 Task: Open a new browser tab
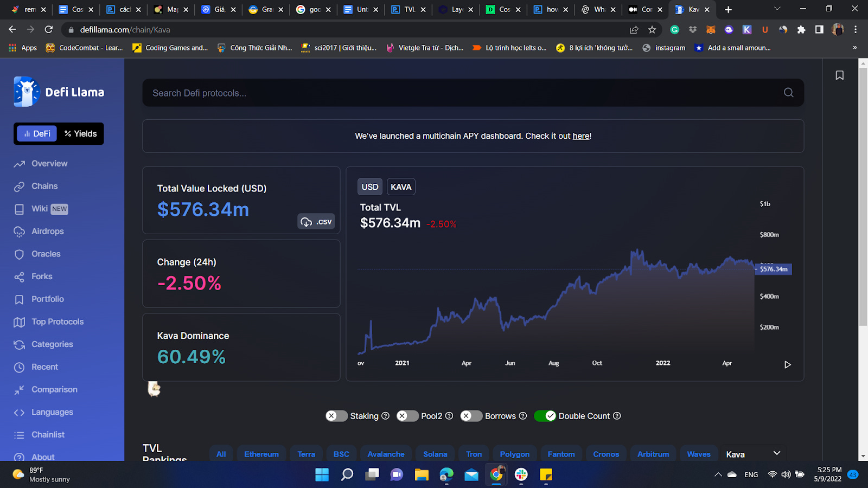[729, 9]
